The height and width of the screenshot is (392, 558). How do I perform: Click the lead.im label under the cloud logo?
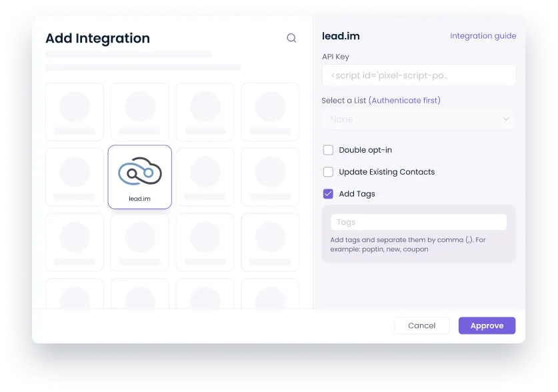[139, 199]
